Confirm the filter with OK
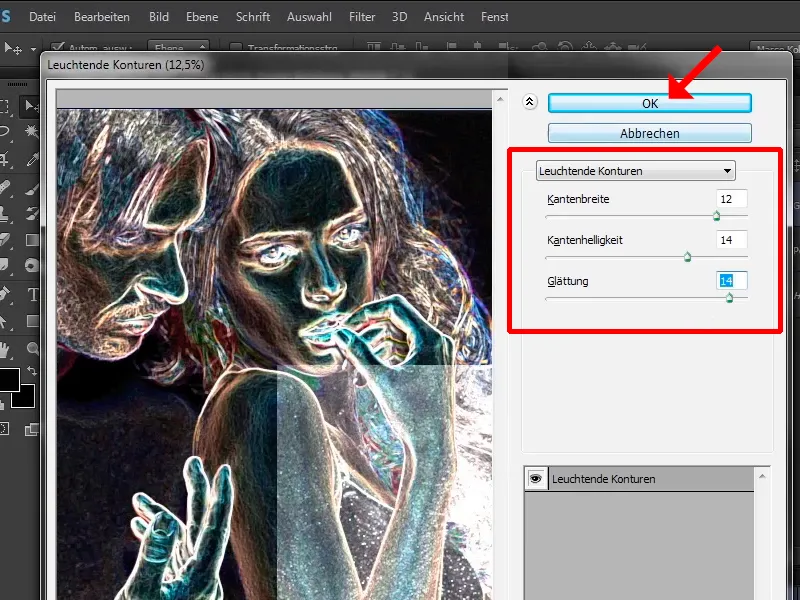The width and height of the screenshot is (800, 600). point(649,103)
